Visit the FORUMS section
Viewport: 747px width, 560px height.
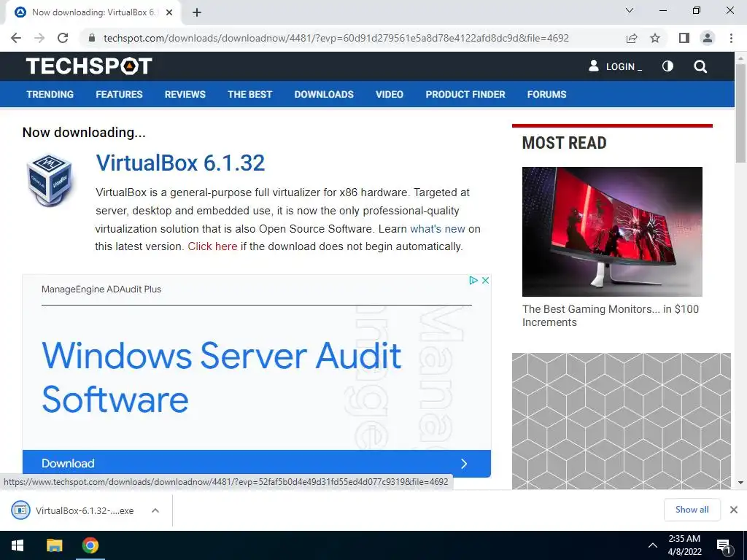[x=546, y=94]
